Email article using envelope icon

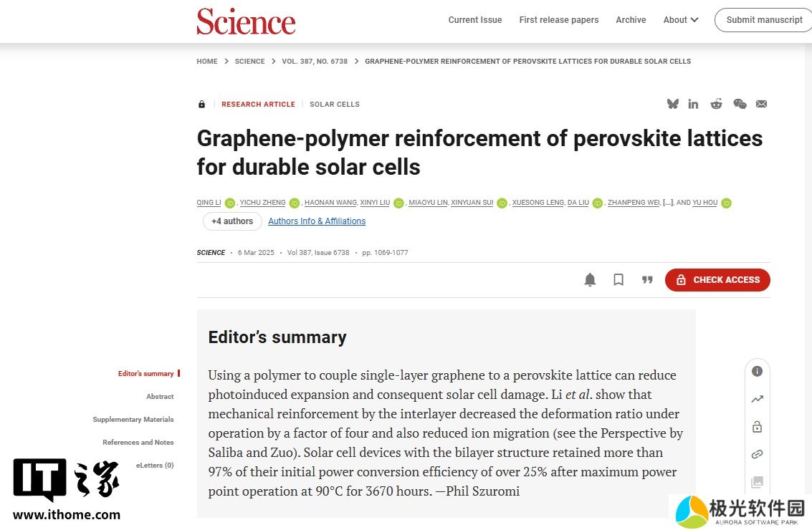(761, 104)
